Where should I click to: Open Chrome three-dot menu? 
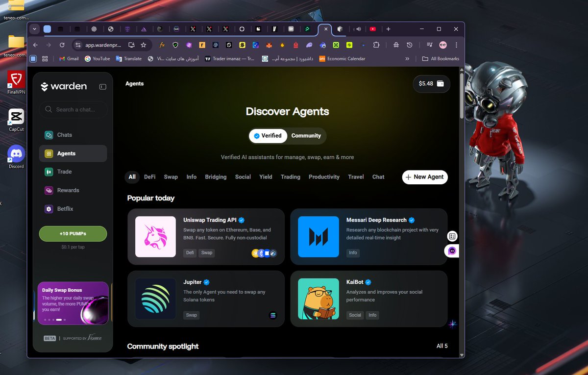pyautogui.click(x=456, y=45)
